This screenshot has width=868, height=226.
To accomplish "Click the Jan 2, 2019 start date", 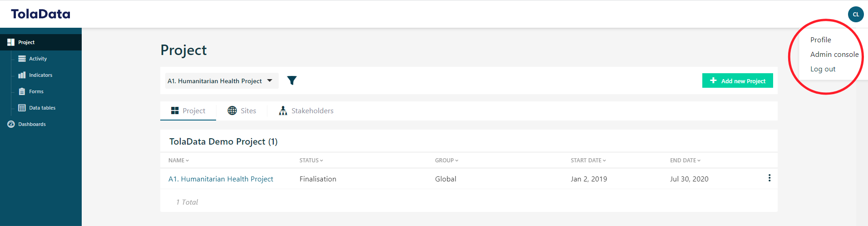I will pos(589,179).
